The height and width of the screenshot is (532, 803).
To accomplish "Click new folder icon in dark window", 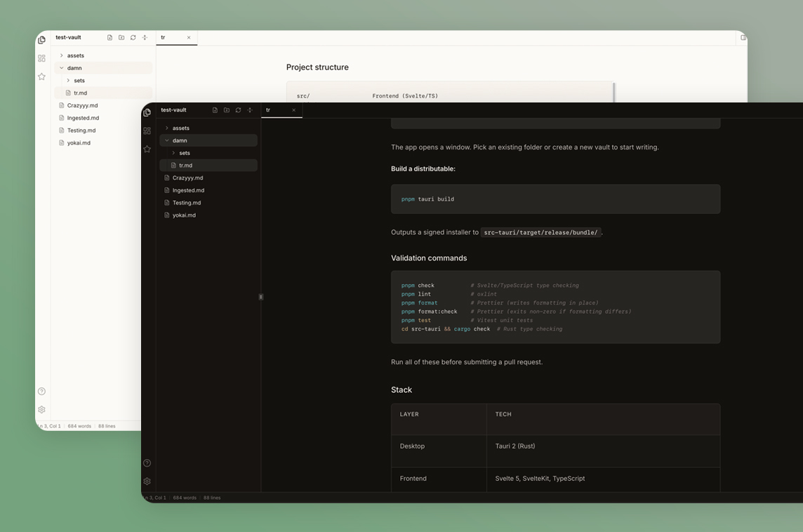I will click(x=227, y=110).
